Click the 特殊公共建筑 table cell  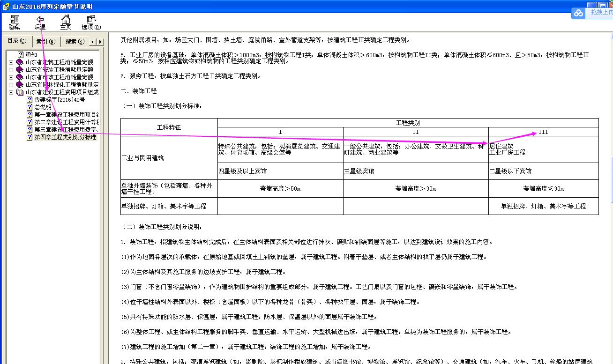coord(280,149)
